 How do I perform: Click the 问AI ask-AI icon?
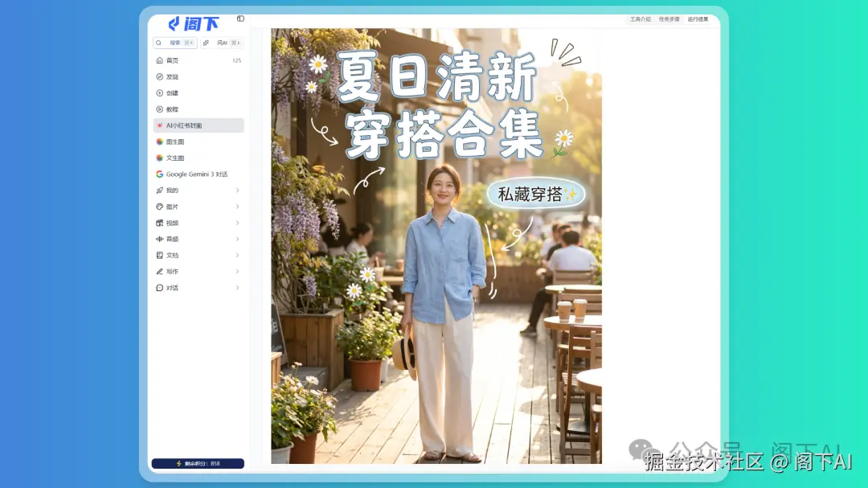tap(223, 43)
